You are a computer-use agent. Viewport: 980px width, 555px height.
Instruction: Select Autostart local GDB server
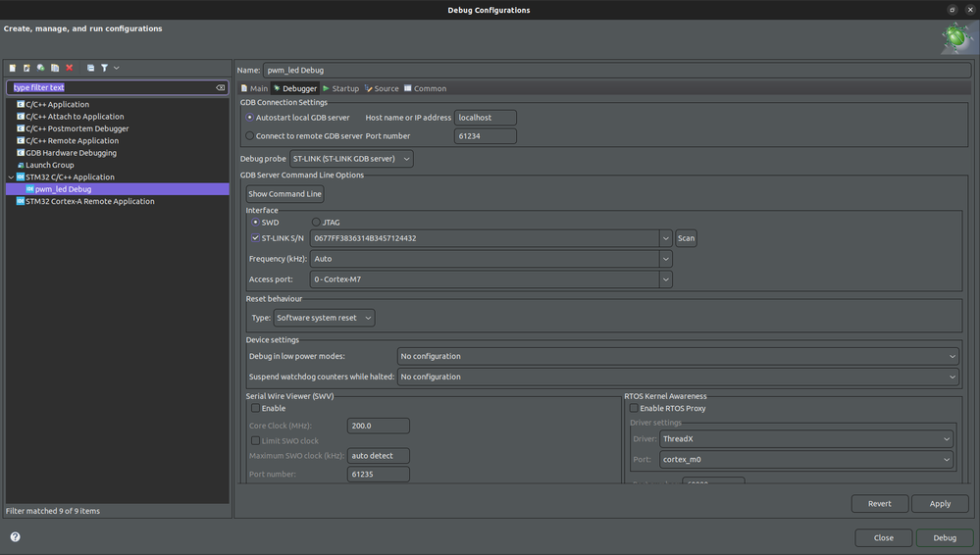249,118
